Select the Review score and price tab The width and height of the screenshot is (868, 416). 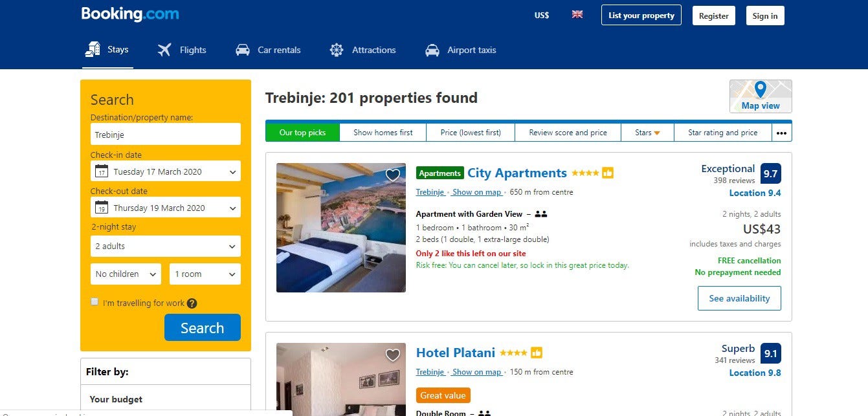pyautogui.click(x=568, y=133)
